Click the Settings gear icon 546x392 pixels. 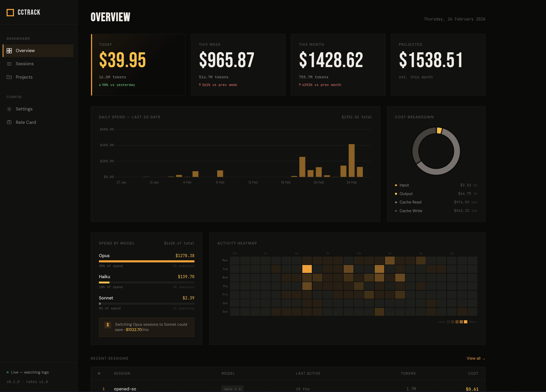9,109
